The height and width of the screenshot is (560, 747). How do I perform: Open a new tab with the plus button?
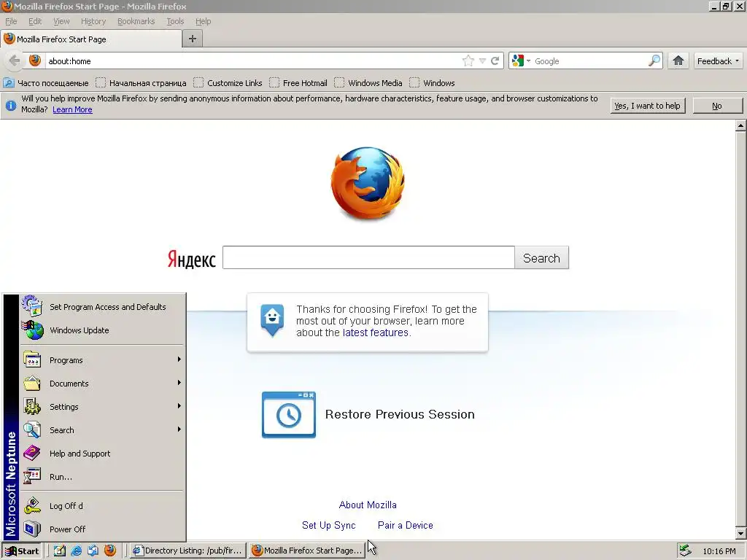tap(193, 39)
